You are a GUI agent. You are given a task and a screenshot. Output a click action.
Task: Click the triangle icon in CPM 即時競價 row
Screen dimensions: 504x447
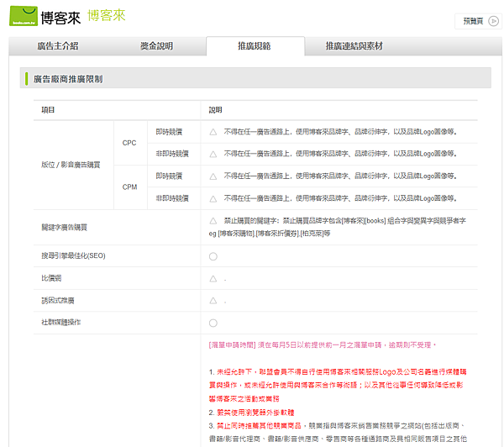tap(213, 176)
